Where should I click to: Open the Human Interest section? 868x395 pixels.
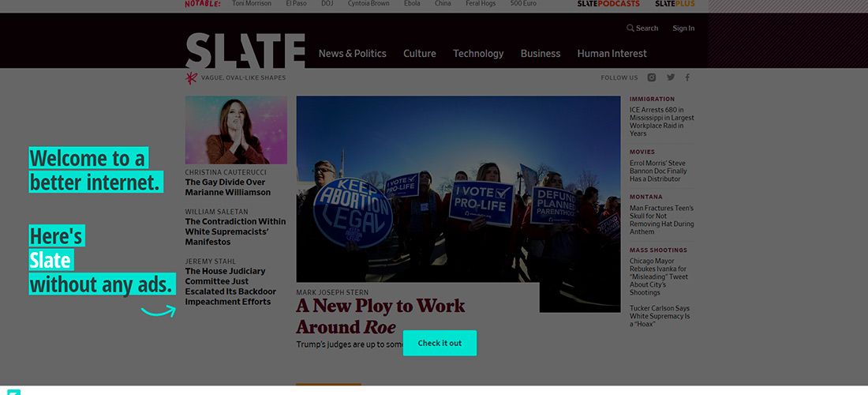612,54
